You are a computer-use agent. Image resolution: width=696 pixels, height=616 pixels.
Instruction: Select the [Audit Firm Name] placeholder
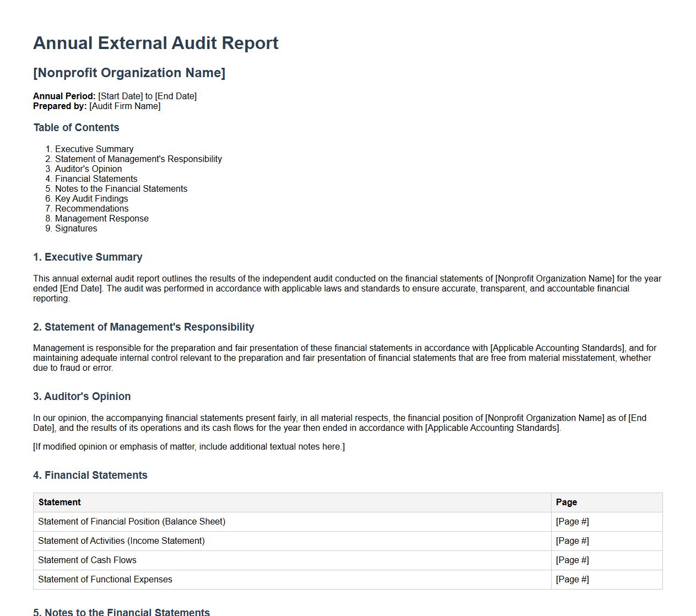pyautogui.click(x=125, y=106)
